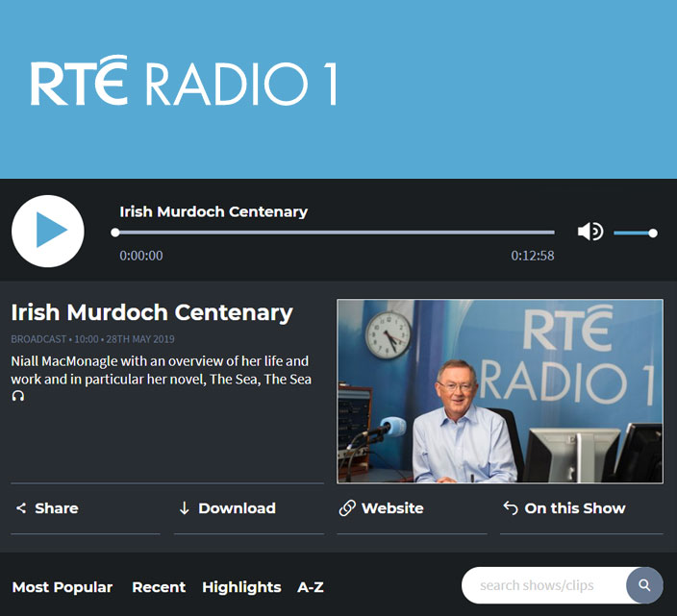The width and height of the screenshot is (677, 616).
Task: Switch to Most Popular tab
Action: click(63, 587)
